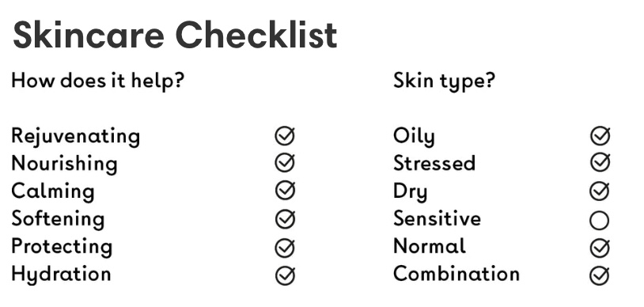Click the Rejuvenating label text
Viewport: 644px width, 307px height.
pyautogui.click(x=76, y=136)
